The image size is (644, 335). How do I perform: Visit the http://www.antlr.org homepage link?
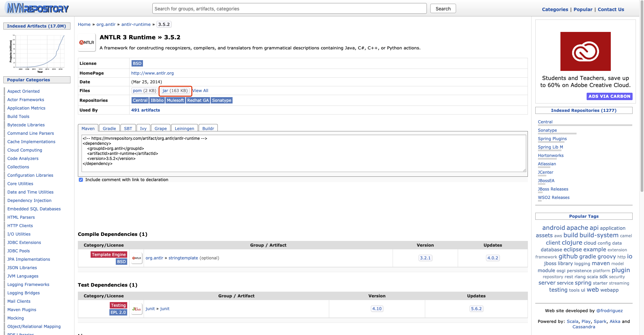[x=152, y=73]
